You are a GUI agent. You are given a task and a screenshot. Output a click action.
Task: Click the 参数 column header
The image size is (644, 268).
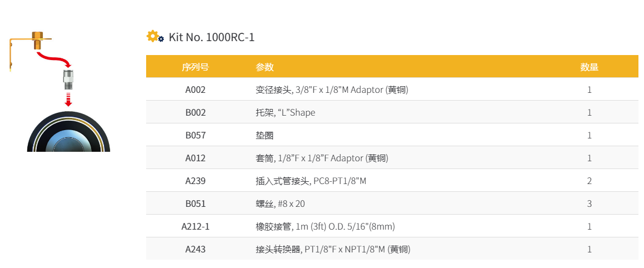pos(264,67)
